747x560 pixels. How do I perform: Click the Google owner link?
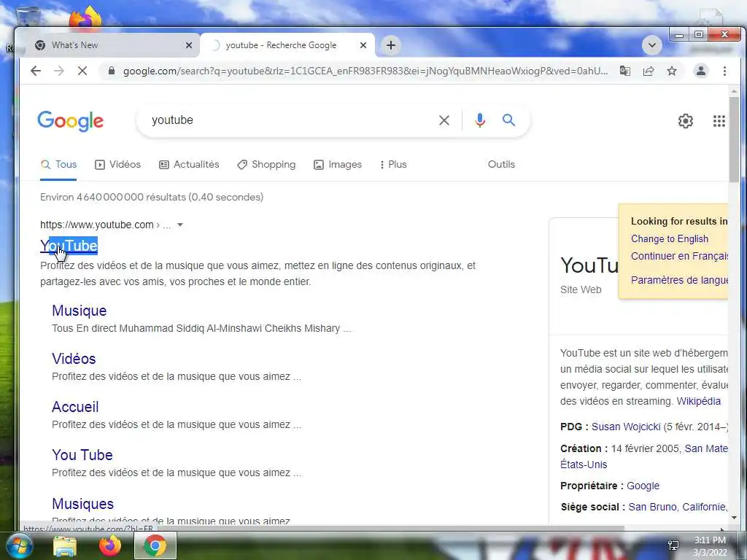tap(643, 486)
